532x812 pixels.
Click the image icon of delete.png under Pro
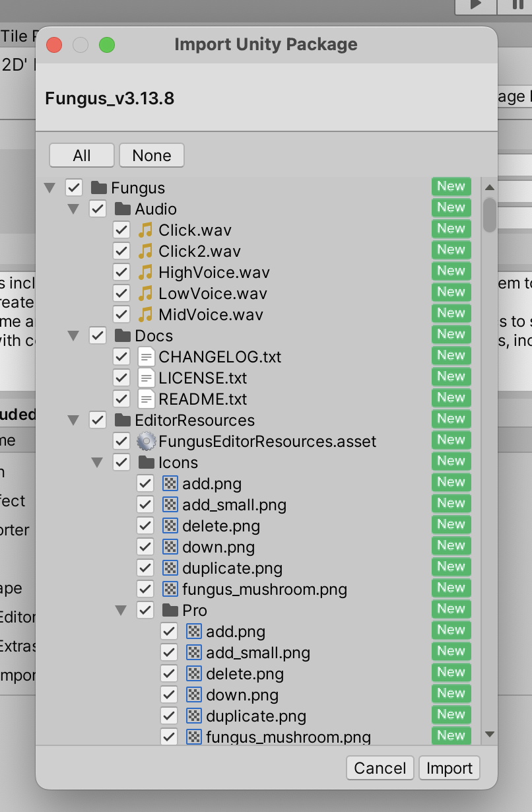click(193, 674)
